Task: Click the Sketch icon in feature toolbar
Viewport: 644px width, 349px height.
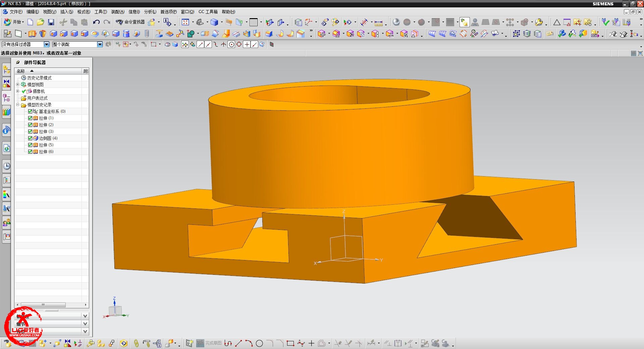Action: point(7,34)
